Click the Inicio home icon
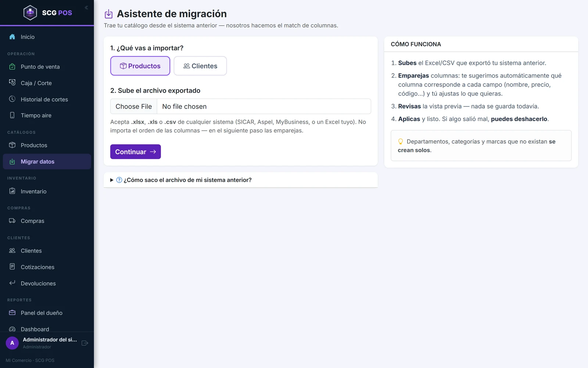The height and width of the screenshot is (368, 588). point(12,37)
